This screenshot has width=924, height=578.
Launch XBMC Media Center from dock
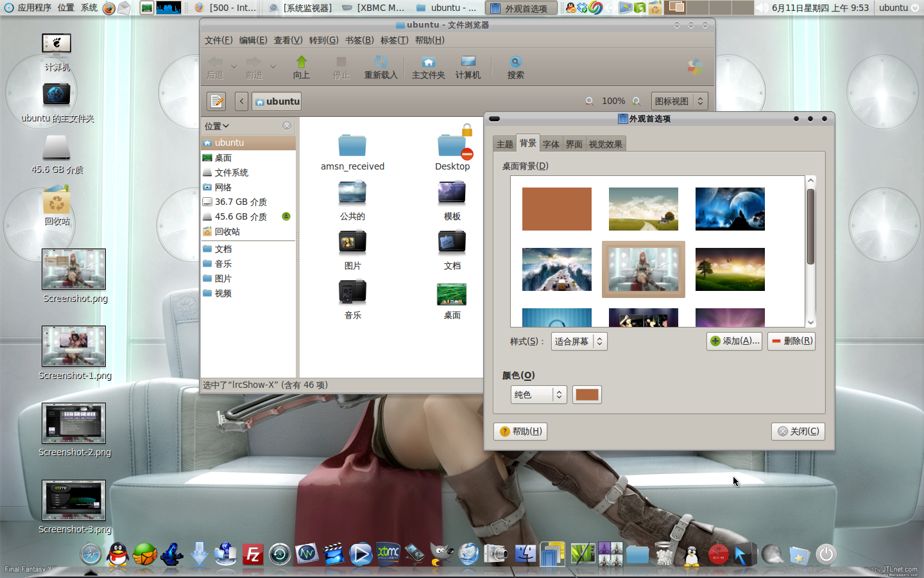tap(388, 554)
